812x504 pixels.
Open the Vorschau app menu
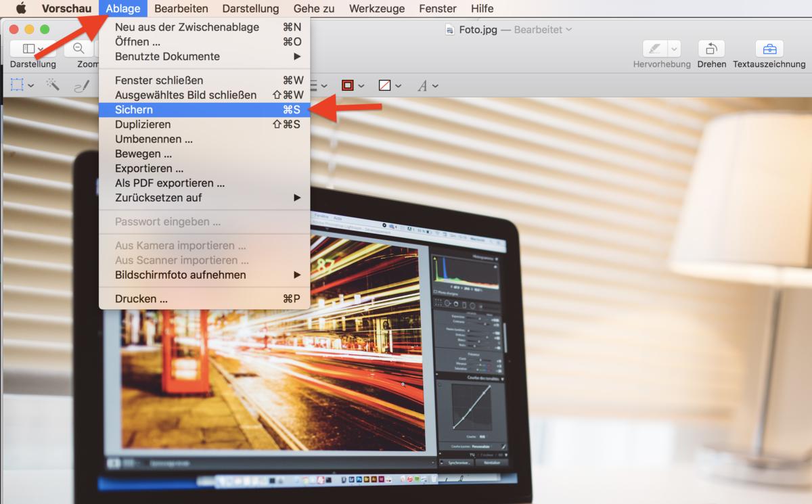point(66,9)
